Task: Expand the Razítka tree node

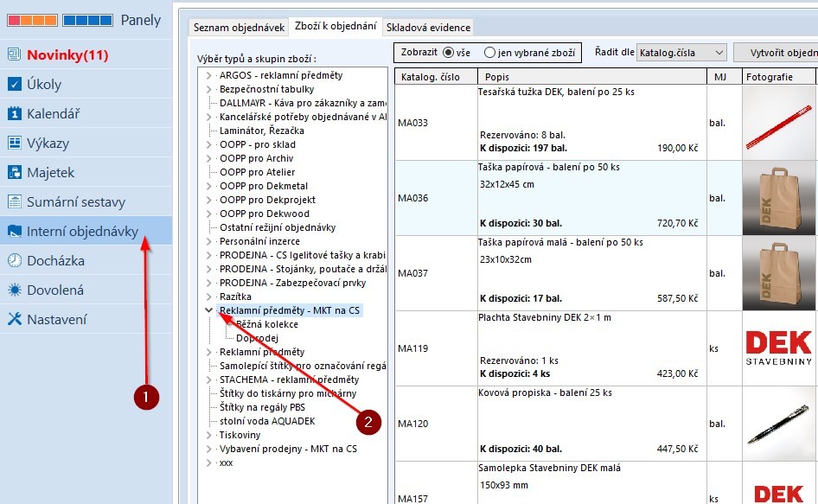Action: pyautogui.click(x=208, y=297)
